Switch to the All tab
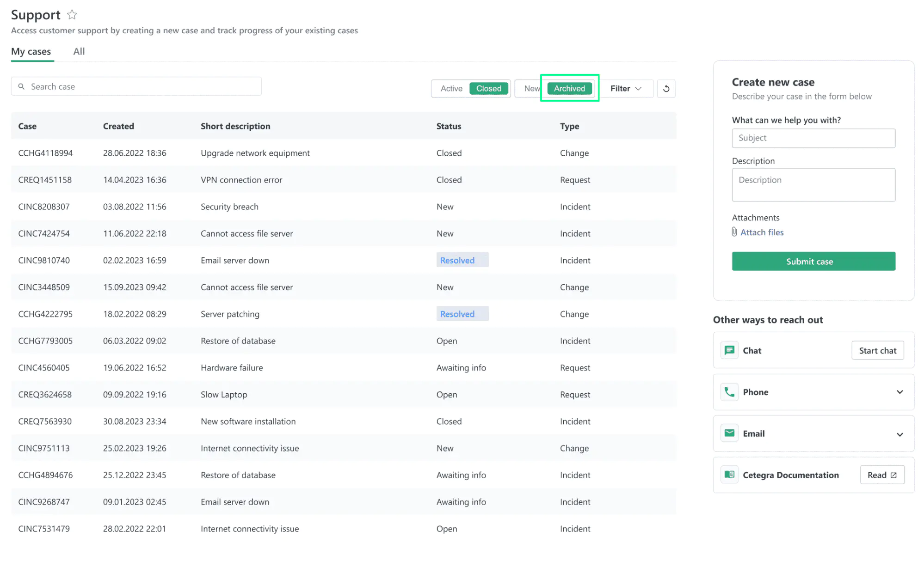Image resolution: width=924 pixels, height=561 pixels. coord(79,51)
